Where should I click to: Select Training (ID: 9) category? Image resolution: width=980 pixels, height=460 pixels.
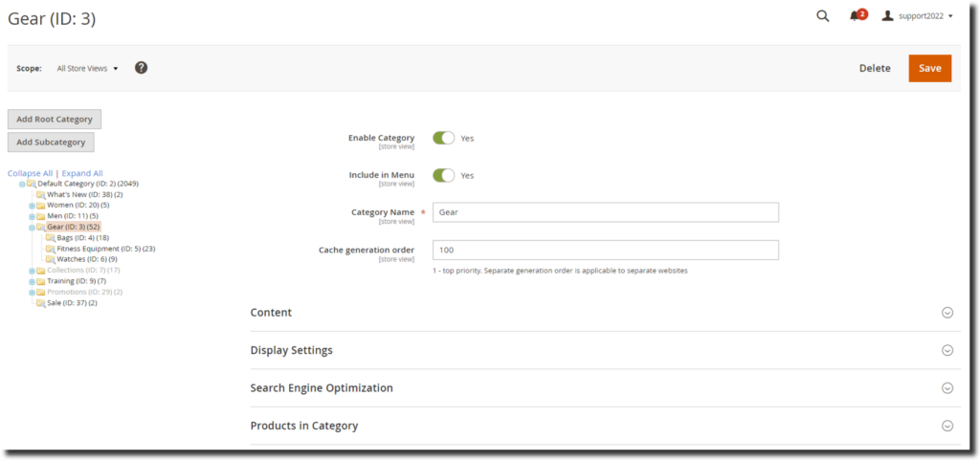77,281
